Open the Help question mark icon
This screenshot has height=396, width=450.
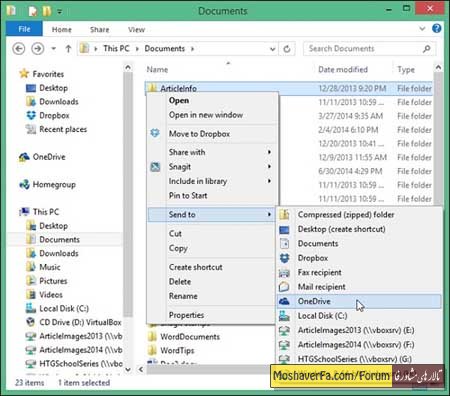click(437, 28)
